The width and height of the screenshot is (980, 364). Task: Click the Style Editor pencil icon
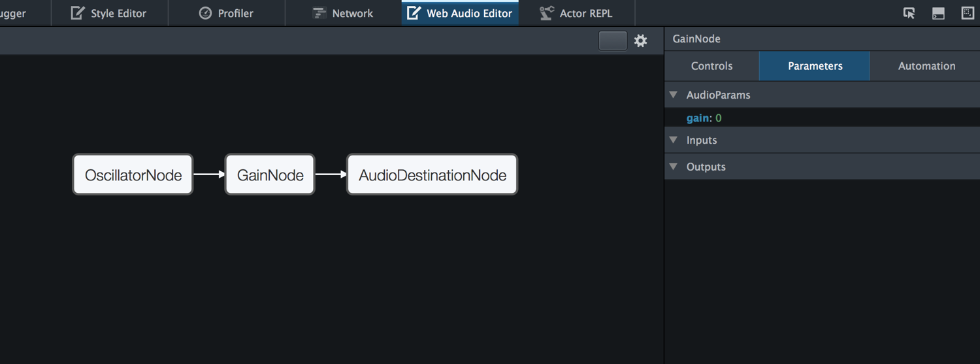(x=78, y=13)
